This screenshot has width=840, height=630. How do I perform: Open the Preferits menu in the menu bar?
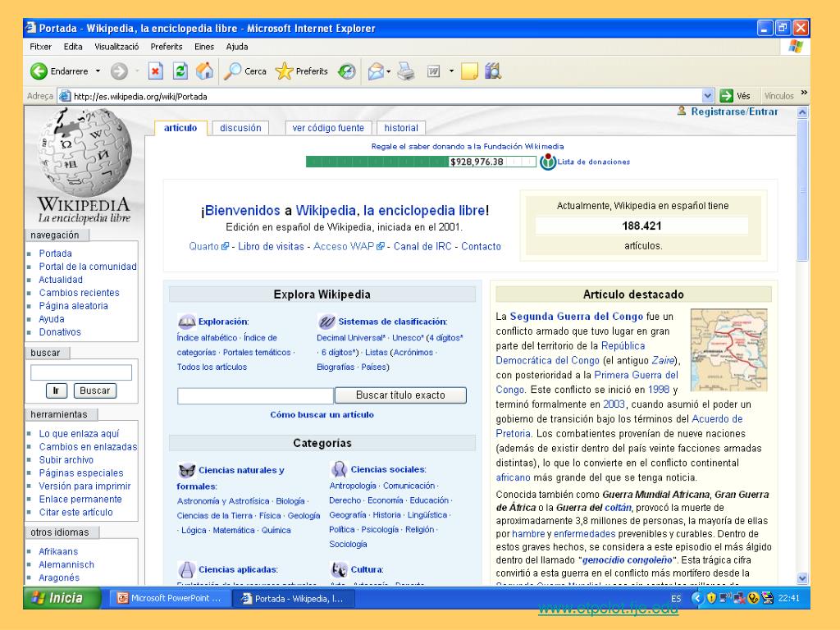[167, 47]
